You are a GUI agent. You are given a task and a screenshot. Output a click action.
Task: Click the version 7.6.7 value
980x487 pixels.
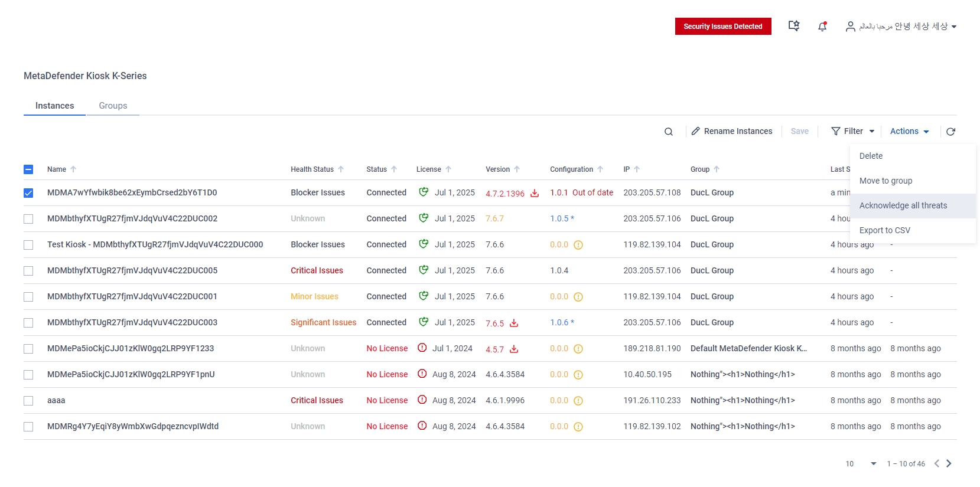click(x=494, y=218)
